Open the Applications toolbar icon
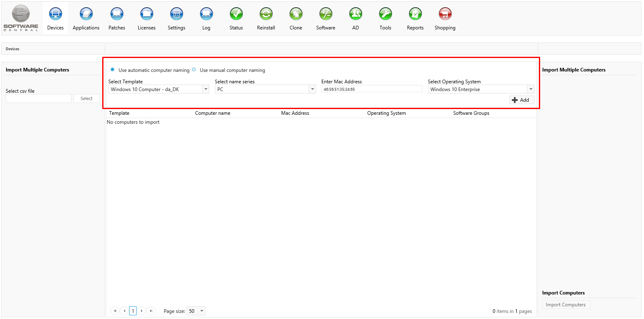644x319 pixels. pos(86,14)
